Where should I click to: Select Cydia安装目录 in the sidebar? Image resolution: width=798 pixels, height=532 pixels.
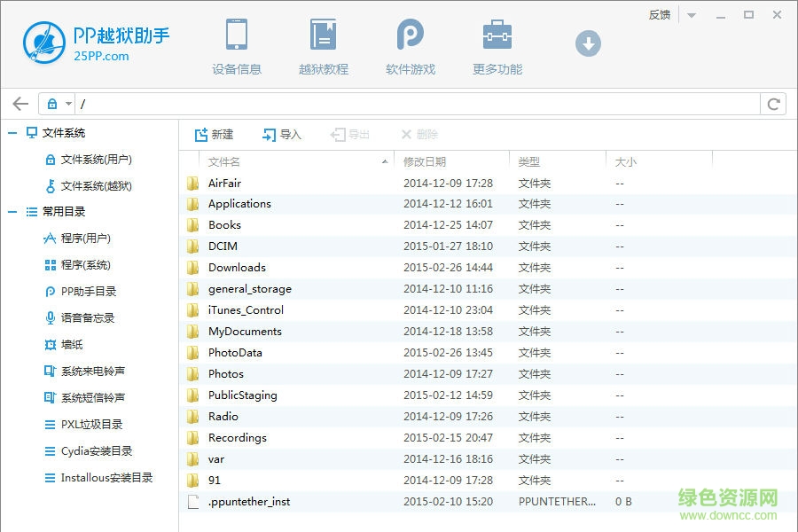click(97, 451)
